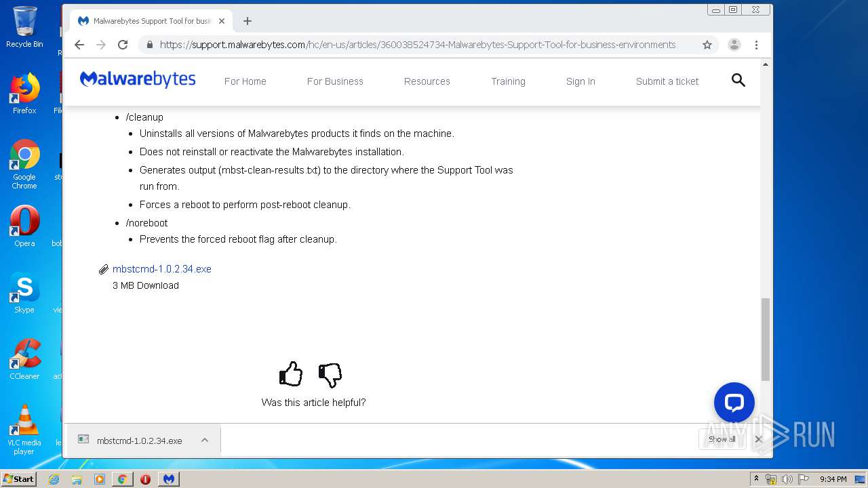The image size is (868, 488).
Task: Open the For Business menu
Action: pyautogui.click(x=335, y=81)
